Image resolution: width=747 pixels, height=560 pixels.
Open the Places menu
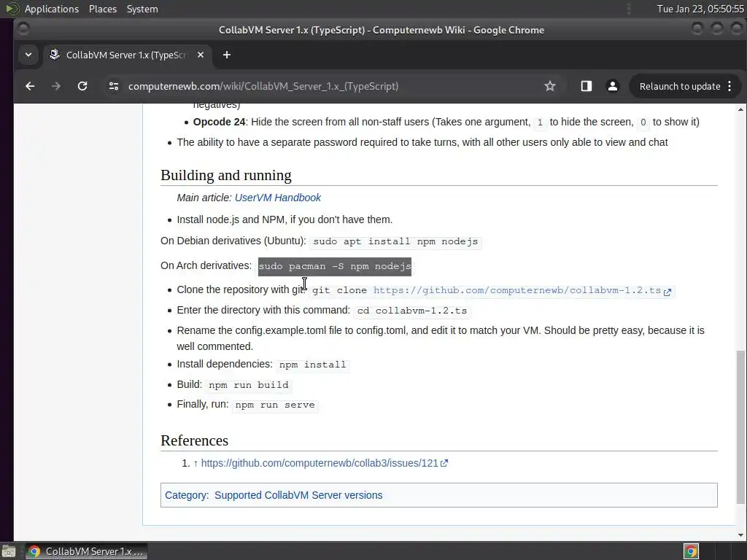(x=102, y=9)
